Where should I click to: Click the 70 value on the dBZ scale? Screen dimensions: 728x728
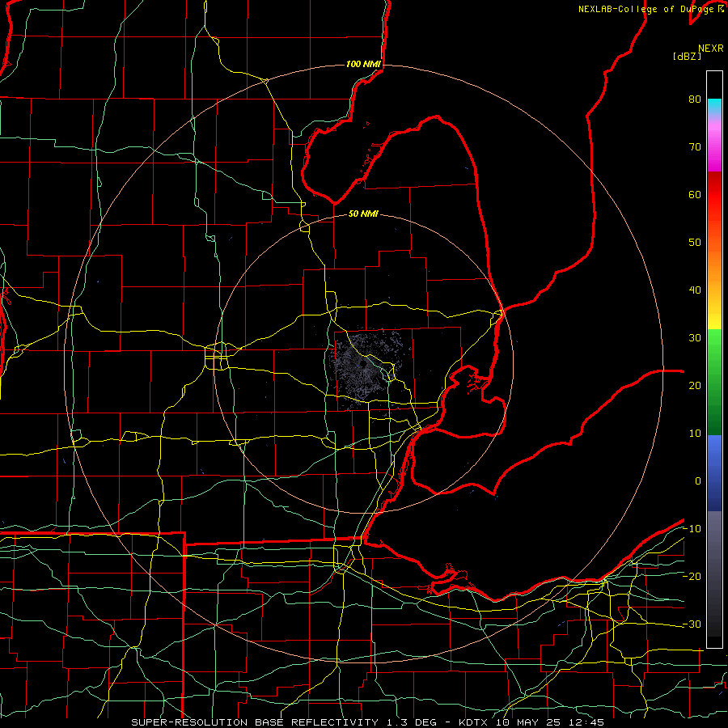[x=695, y=147]
